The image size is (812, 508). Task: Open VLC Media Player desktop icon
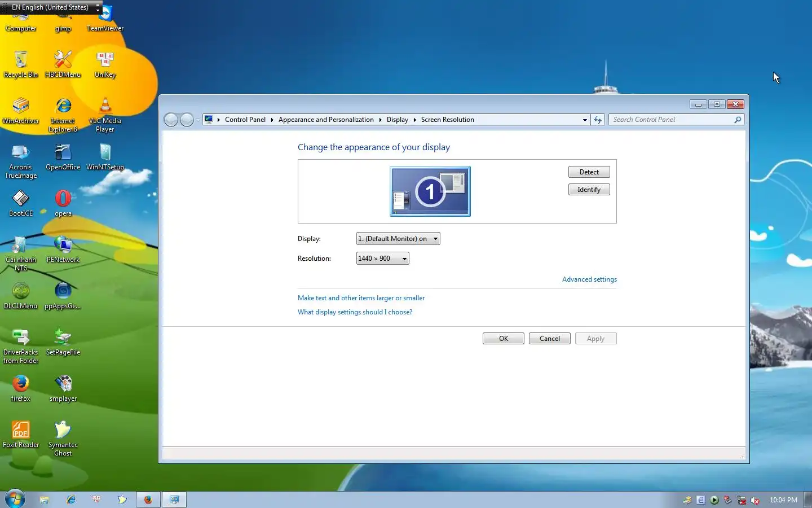tap(105, 114)
